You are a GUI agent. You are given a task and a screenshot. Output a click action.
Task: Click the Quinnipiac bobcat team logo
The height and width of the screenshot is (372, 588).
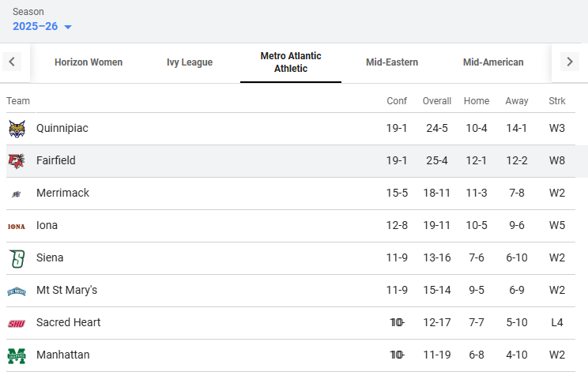pos(17,129)
